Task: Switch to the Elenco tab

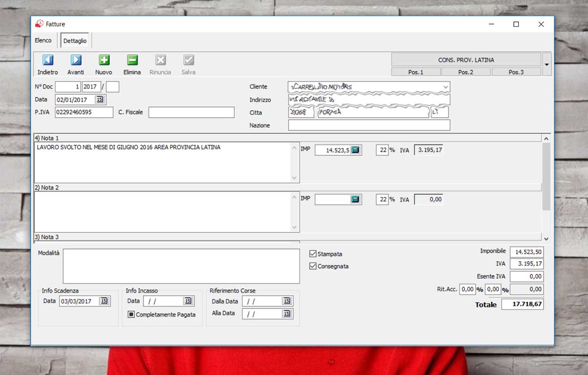Action: 43,41
